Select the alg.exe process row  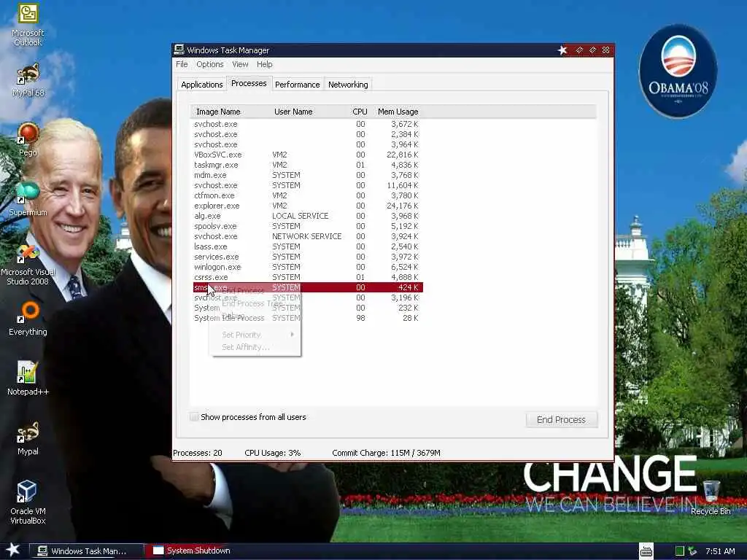(307, 216)
